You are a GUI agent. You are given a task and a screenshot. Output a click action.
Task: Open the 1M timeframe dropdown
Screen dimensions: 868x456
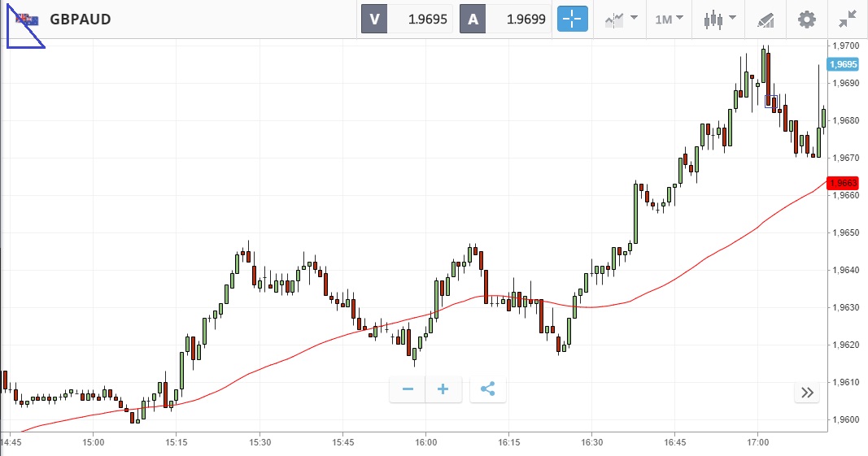[669, 19]
